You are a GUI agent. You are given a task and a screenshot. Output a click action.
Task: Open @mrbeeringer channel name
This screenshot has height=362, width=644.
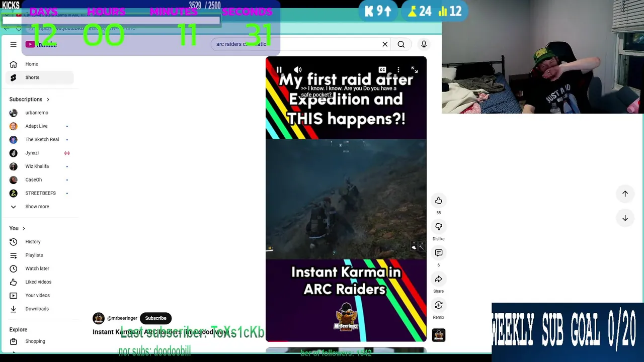122,318
